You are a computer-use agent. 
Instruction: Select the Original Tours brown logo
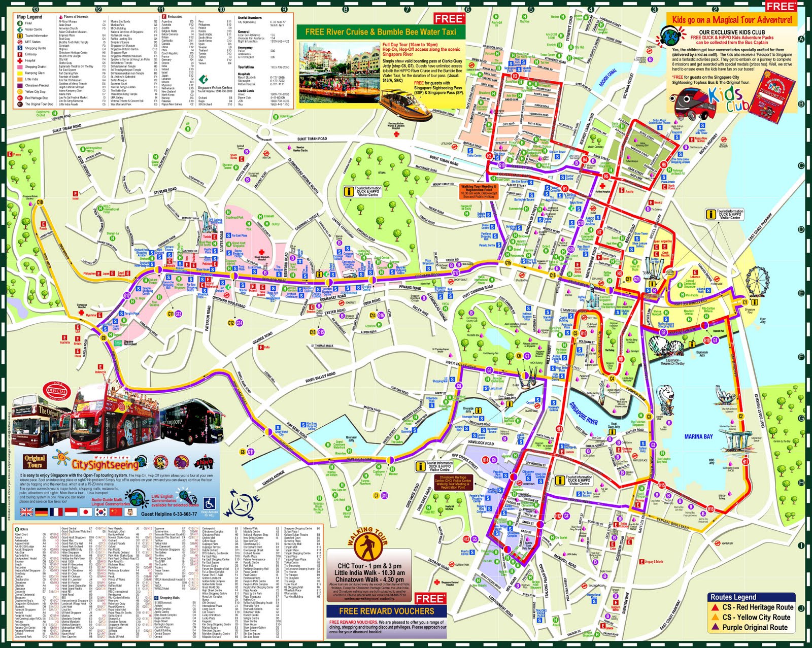(x=35, y=462)
